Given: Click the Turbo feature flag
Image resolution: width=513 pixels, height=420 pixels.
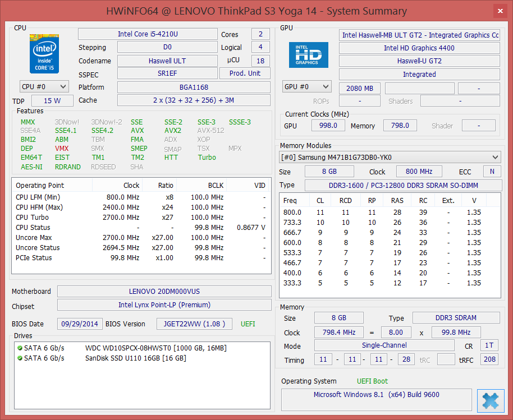Looking at the screenshot, I should pos(207,158).
